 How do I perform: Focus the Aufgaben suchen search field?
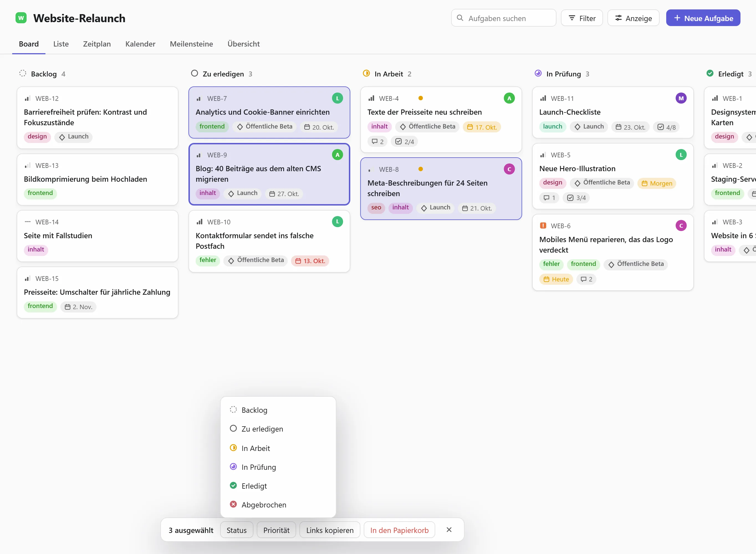click(504, 18)
